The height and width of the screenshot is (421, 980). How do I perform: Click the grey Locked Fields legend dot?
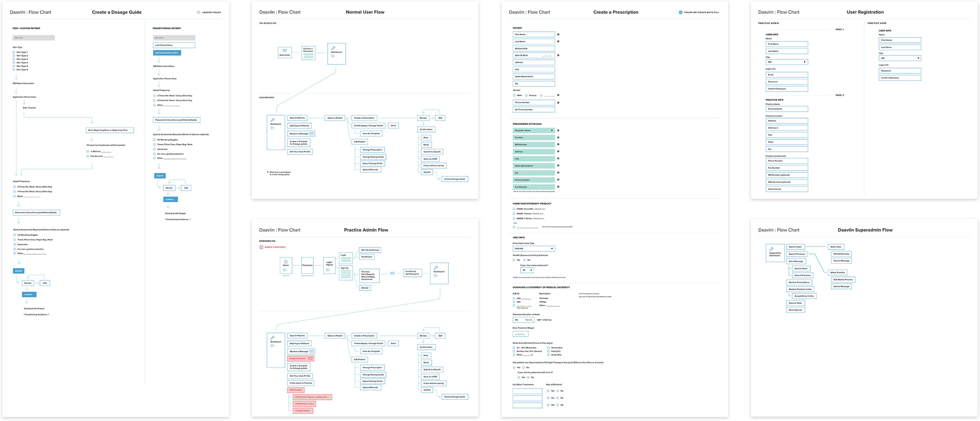tap(199, 12)
